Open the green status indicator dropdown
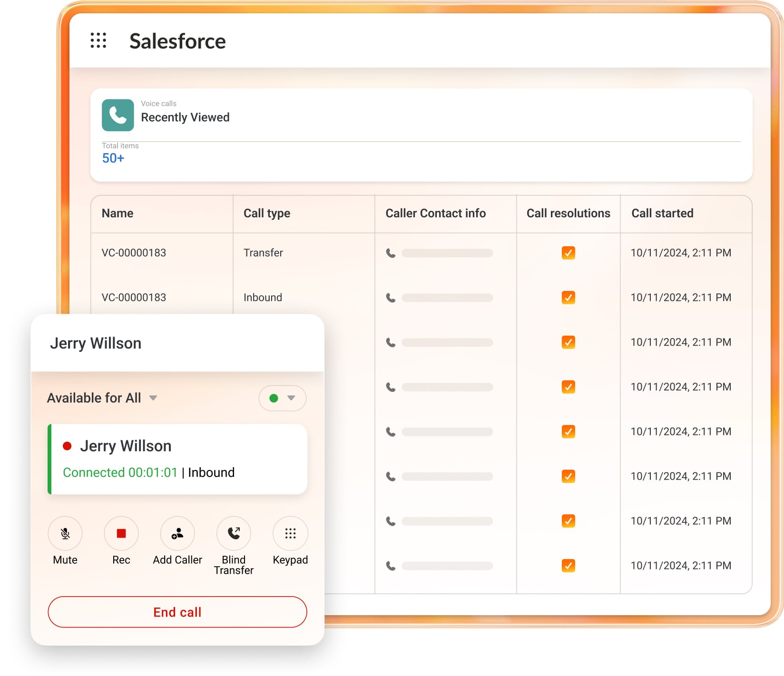The width and height of the screenshot is (784, 676). pyautogui.click(x=282, y=398)
